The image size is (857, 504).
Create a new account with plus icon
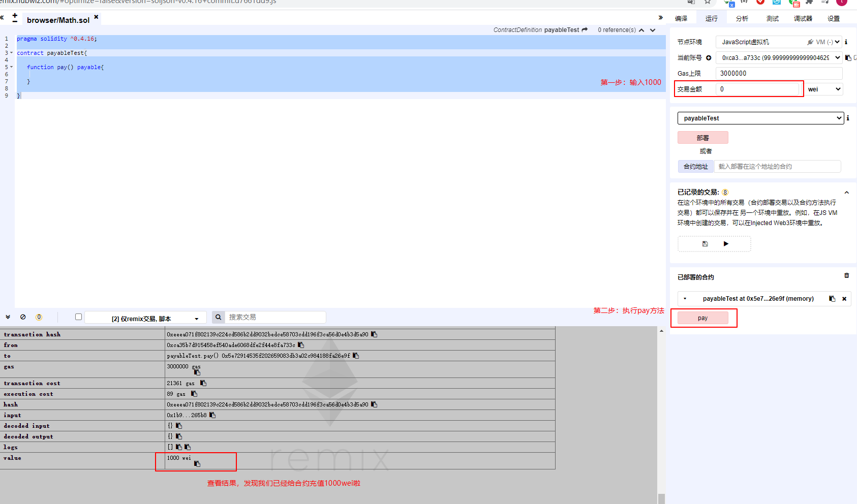coord(709,58)
